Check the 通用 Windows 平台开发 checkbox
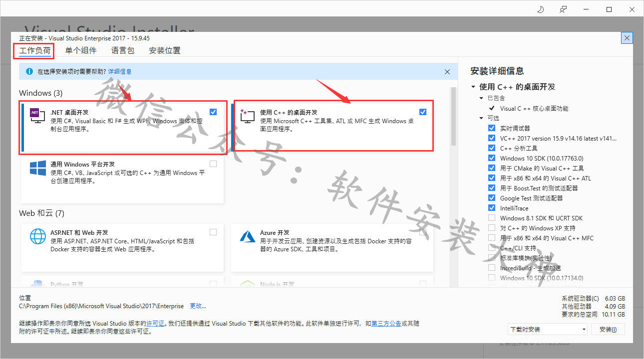 [x=213, y=164]
